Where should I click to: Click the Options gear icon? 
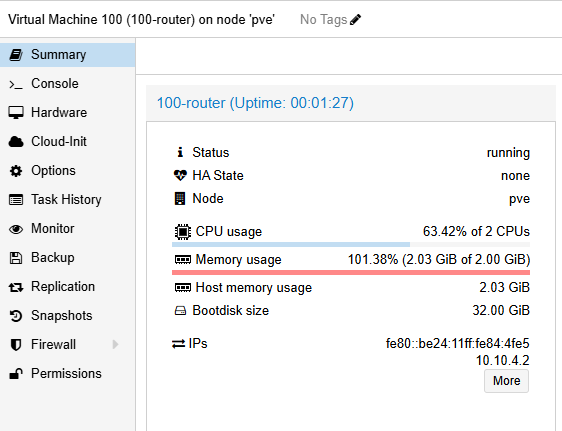pos(16,171)
